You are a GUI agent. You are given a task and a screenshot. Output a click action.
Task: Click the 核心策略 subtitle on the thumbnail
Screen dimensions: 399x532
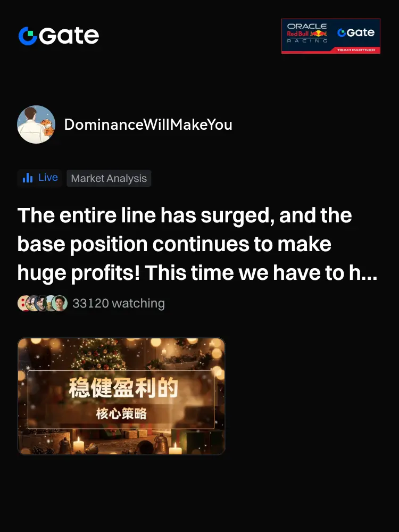click(121, 414)
